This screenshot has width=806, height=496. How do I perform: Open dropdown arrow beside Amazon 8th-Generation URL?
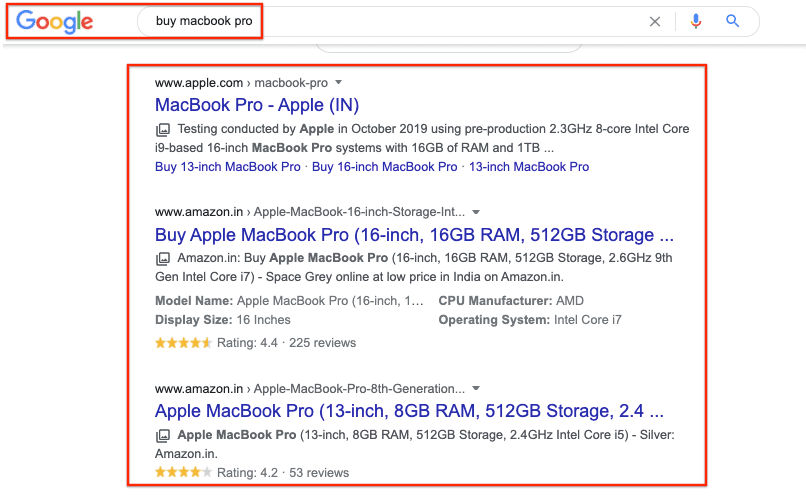point(477,388)
